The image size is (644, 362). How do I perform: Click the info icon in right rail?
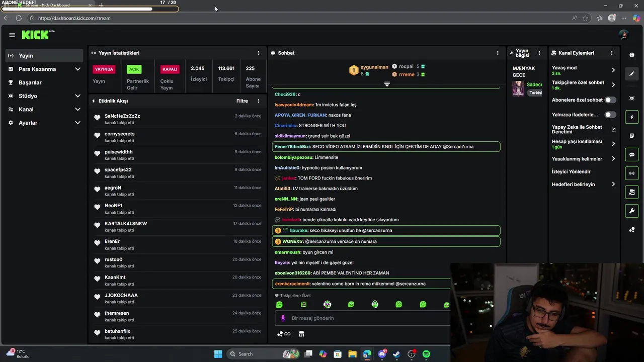point(632,55)
